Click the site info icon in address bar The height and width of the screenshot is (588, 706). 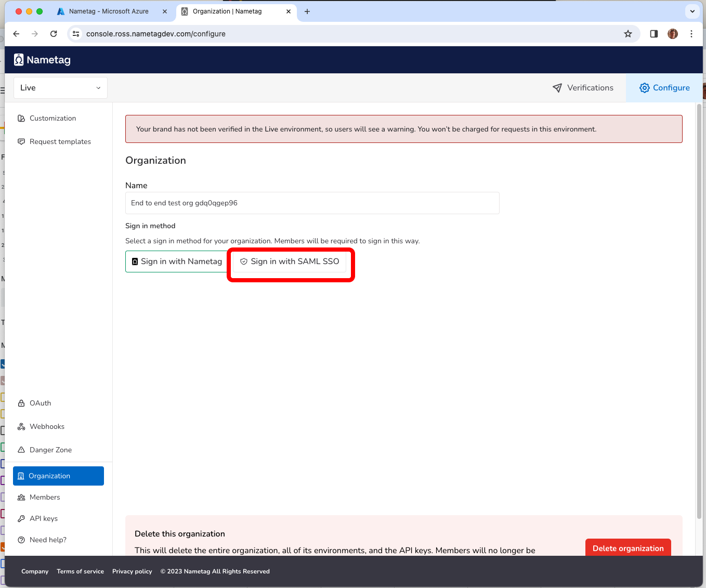click(76, 34)
